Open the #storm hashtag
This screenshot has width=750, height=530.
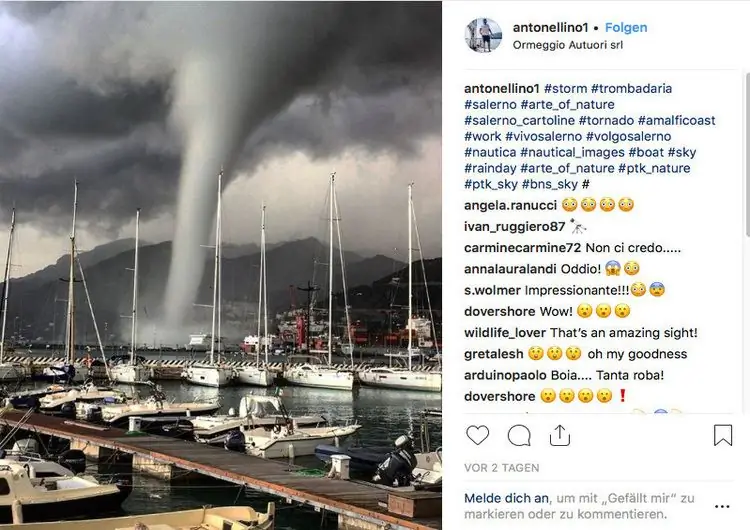pos(565,88)
